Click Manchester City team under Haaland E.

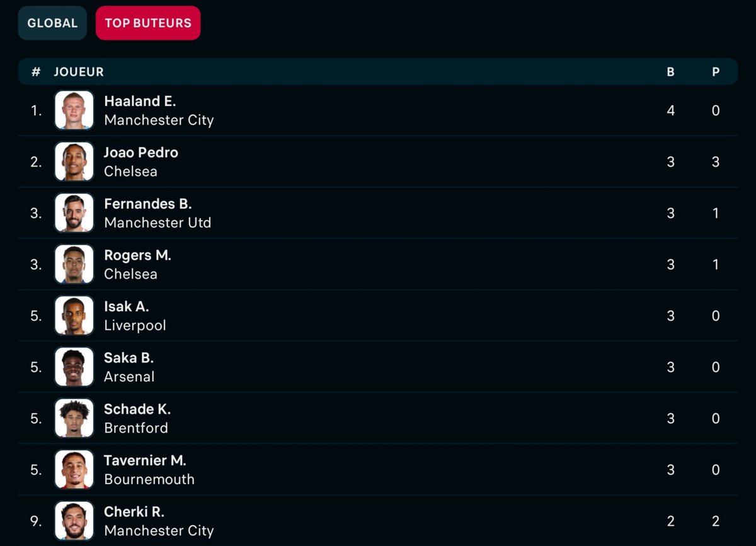pos(159,120)
